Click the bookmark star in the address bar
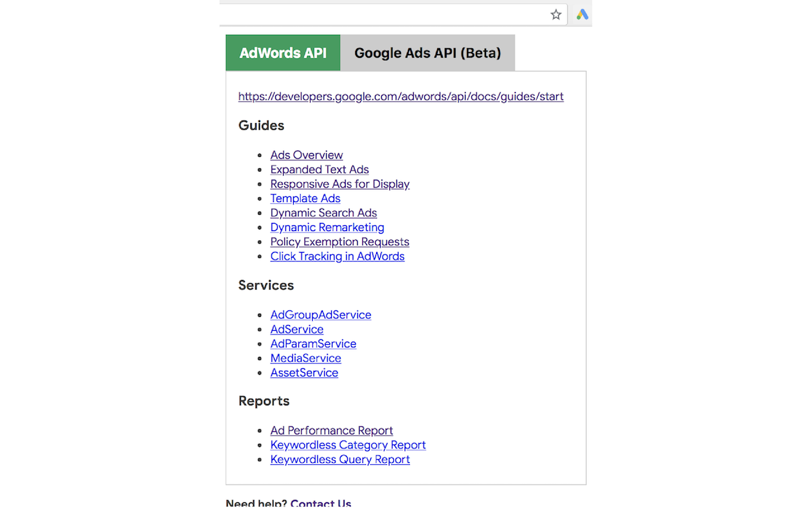Image resolution: width=812 pixels, height=508 pixels. pyautogui.click(x=556, y=14)
